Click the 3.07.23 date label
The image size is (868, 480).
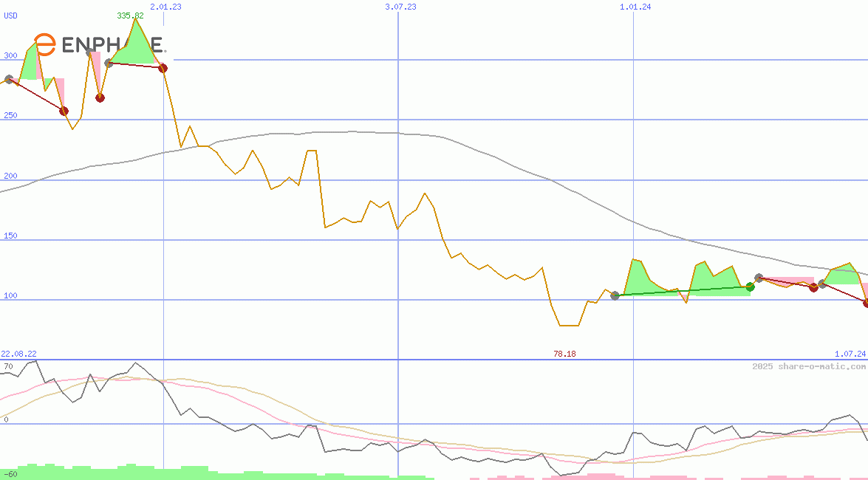pyautogui.click(x=401, y=7)
